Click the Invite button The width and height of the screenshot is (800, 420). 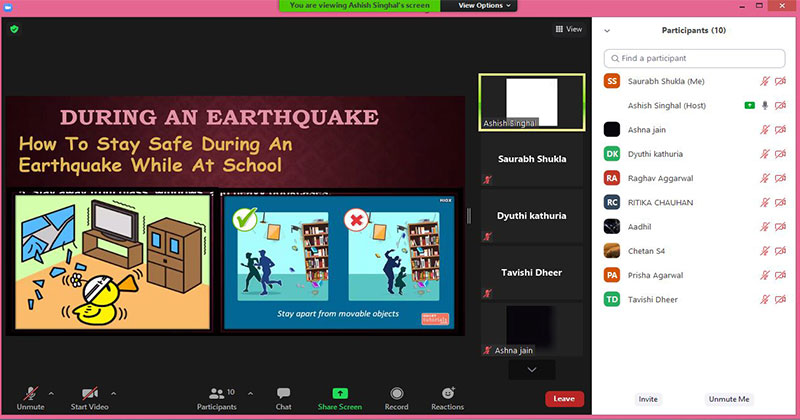(x=649, y=399)
